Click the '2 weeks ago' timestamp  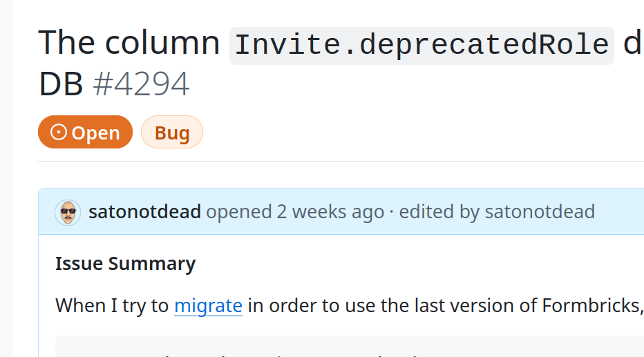pyautogui.click(x=330, y=211)
